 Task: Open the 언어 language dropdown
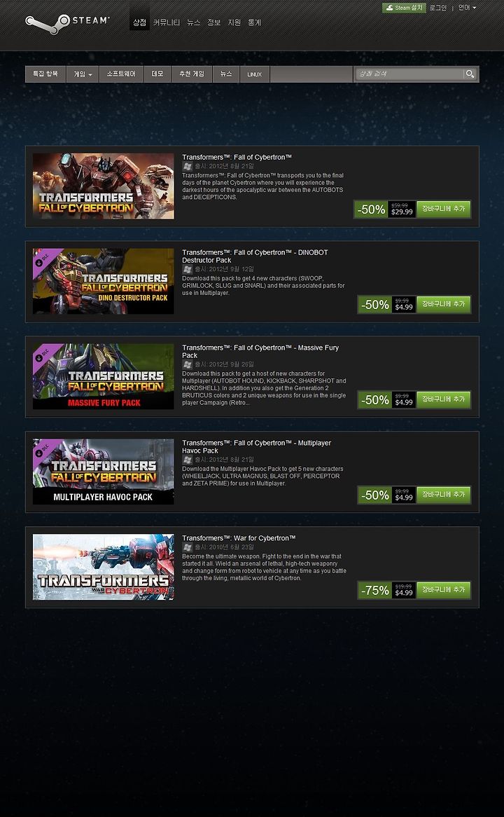[467, 8]
